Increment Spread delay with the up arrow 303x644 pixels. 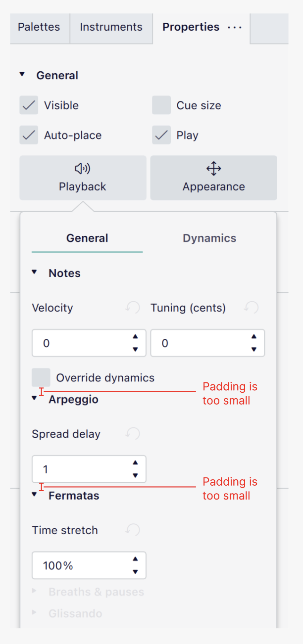coord(135,462)
